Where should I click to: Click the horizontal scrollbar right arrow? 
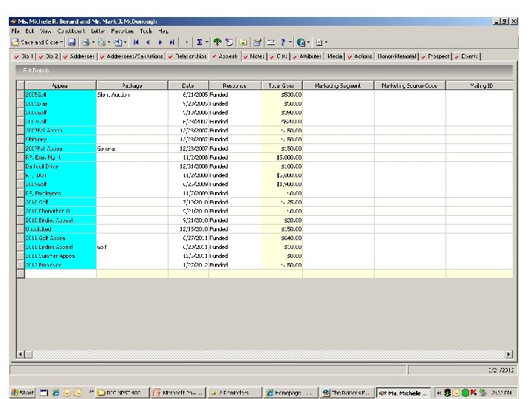[508, 354]
